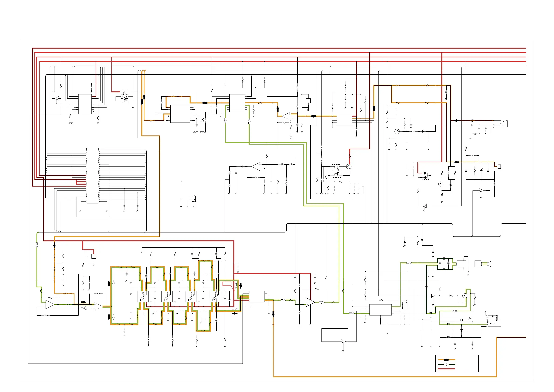Select the small red-outlined callout box
Screen dimensions: 554x392
tap(227, 284)
